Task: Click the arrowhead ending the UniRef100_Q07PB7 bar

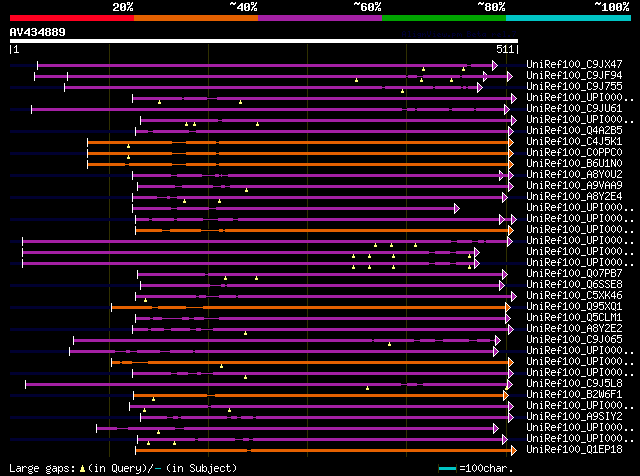Action: click(505, 274)
